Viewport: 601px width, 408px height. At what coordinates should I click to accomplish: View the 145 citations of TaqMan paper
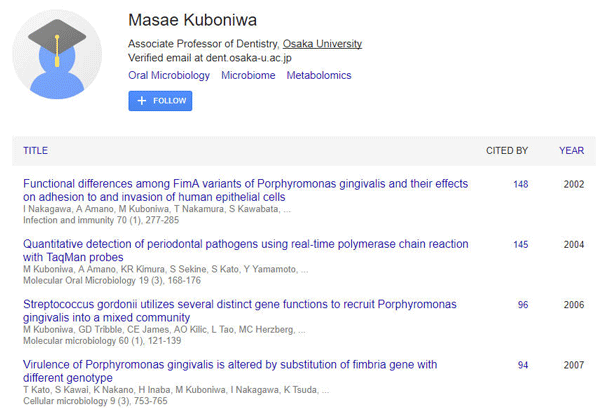[521, 245]
